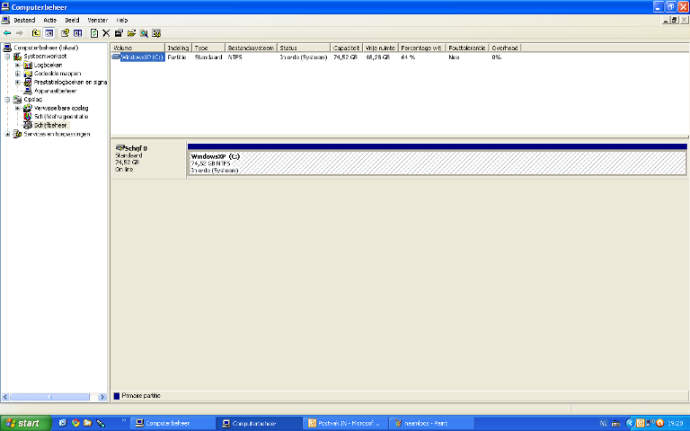Screen dimensions: 690x431
Task: Click left arrow of tree pane scrollbar
Action: click(x=5, y=397)
